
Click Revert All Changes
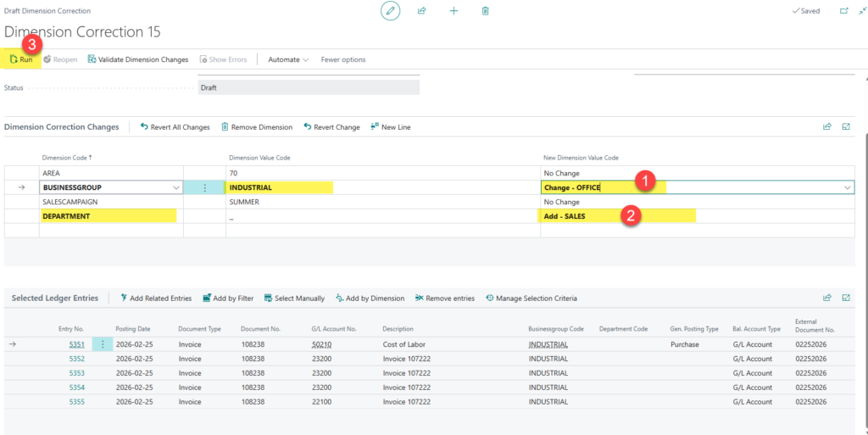tap(175, 127)
